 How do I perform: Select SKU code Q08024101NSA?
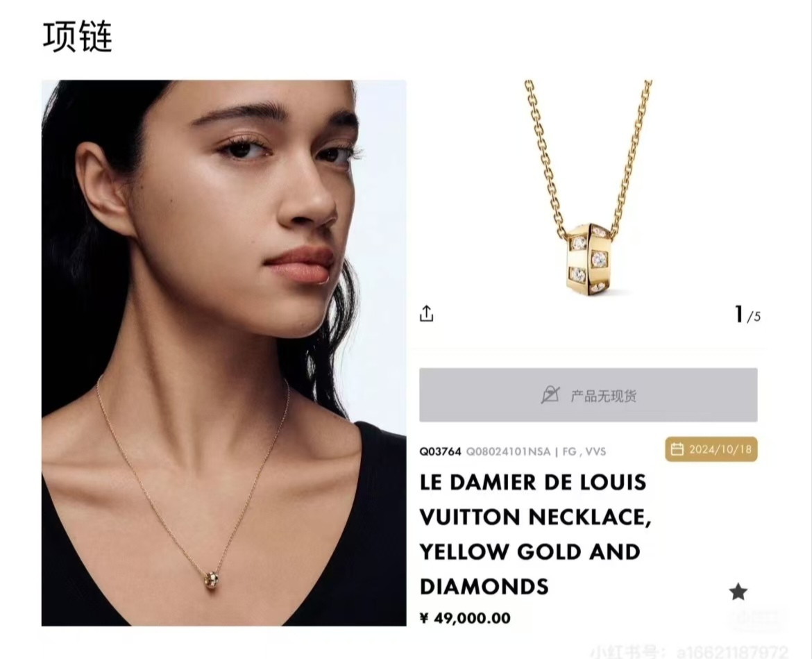click(x=508, y=451)
